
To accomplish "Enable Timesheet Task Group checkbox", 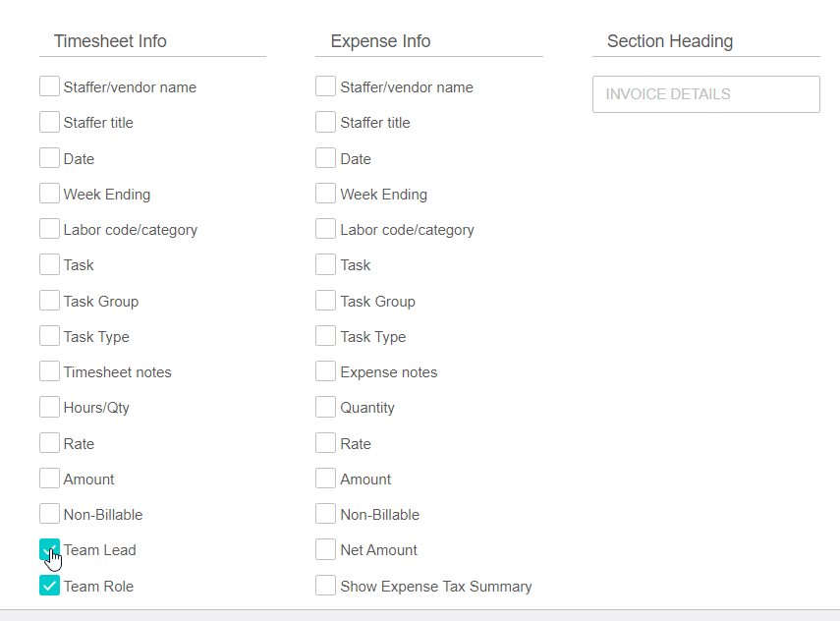I will [49, 301].
